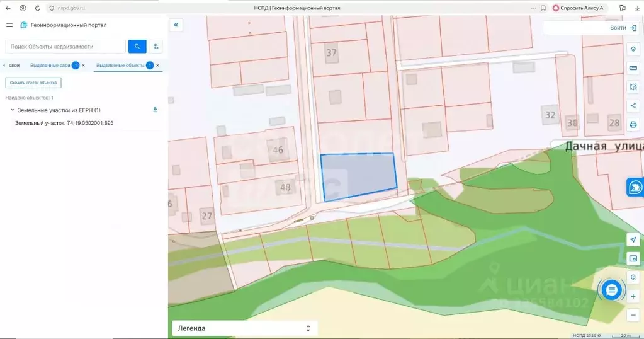Open the map layers tool
The width and height of the screenshot is (644, 339).
633,49
